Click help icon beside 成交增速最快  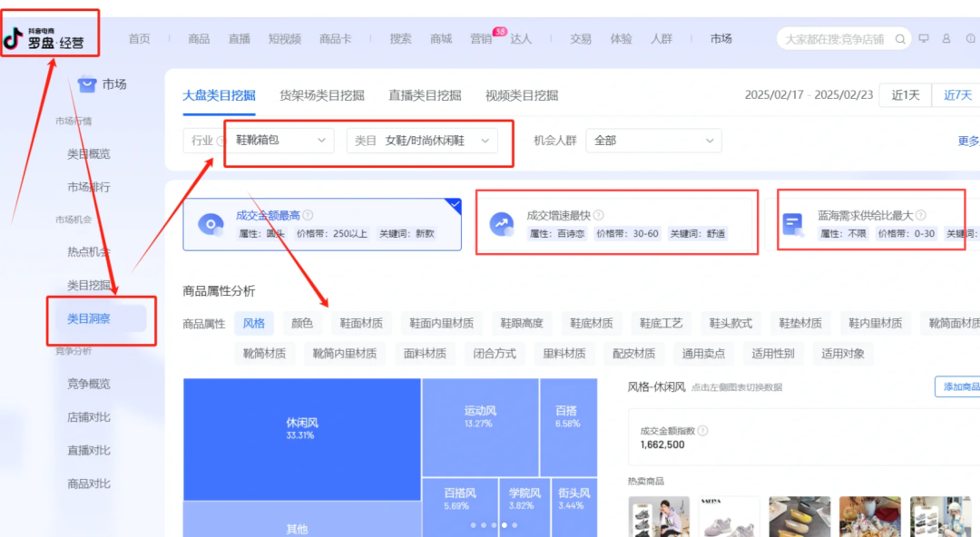click(x=598, y=216)
